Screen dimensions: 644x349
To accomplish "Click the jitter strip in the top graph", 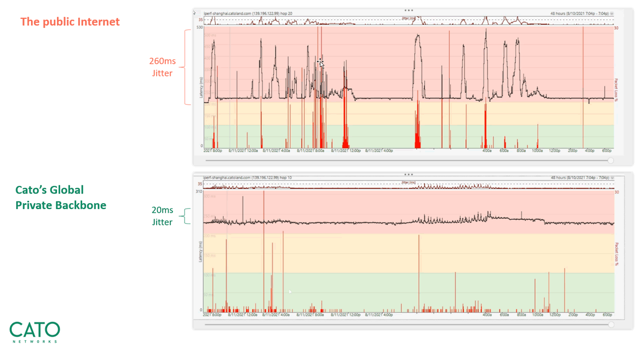I will tap(408, 20).
